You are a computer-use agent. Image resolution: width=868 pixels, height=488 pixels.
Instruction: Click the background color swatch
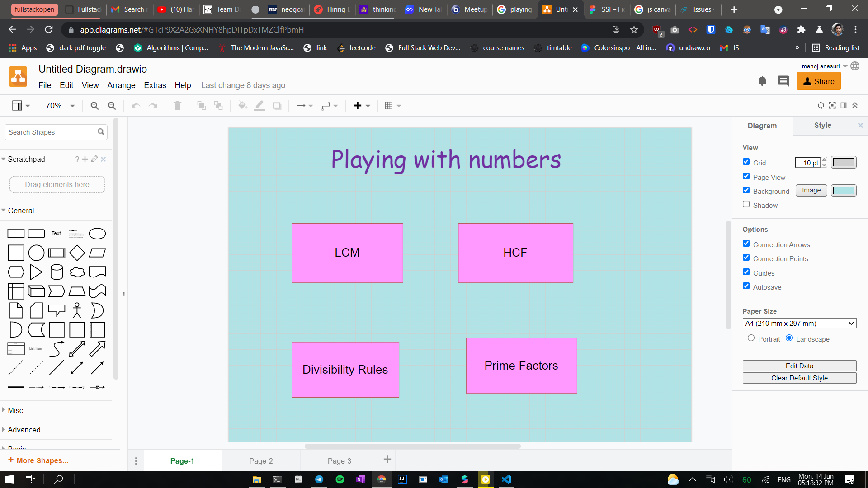pyautogui.click(x=844, y=191)
